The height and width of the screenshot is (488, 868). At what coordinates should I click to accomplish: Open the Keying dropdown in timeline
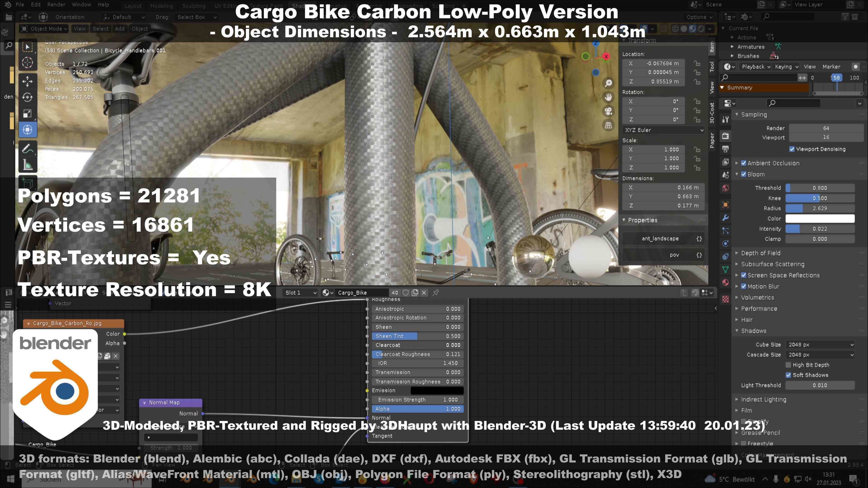click(x=786, y=67)
